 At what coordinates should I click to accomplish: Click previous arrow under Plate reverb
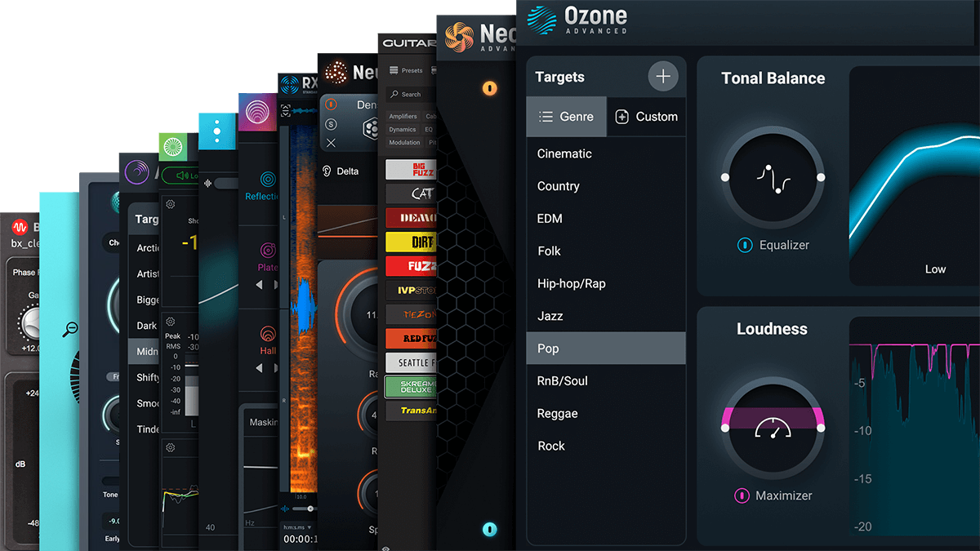tap(261, 285)
